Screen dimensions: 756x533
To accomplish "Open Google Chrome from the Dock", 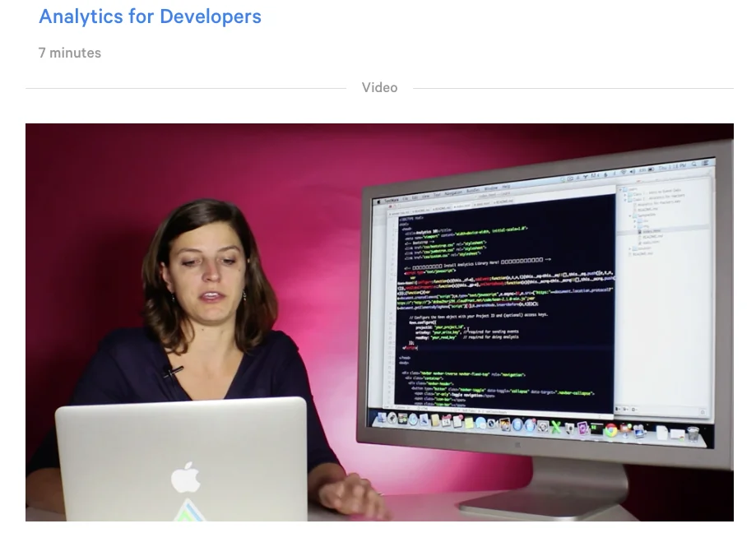I will pyautogui.click(x=610, y=429).
